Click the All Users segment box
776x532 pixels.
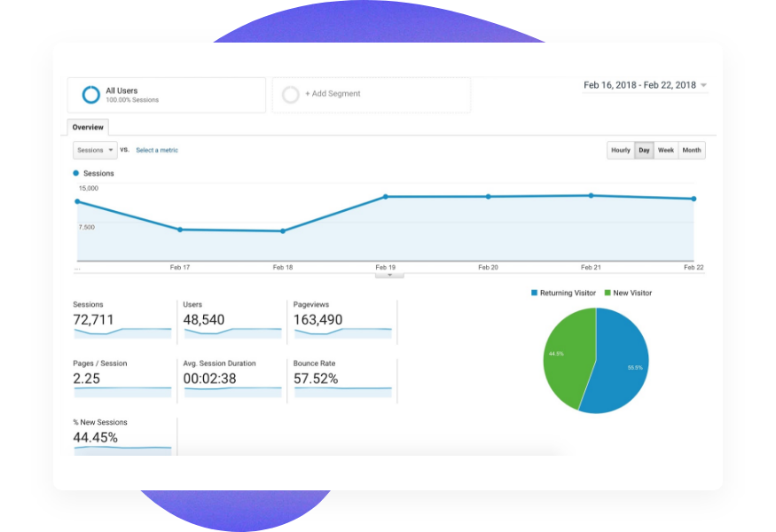[x=167, y=95]
